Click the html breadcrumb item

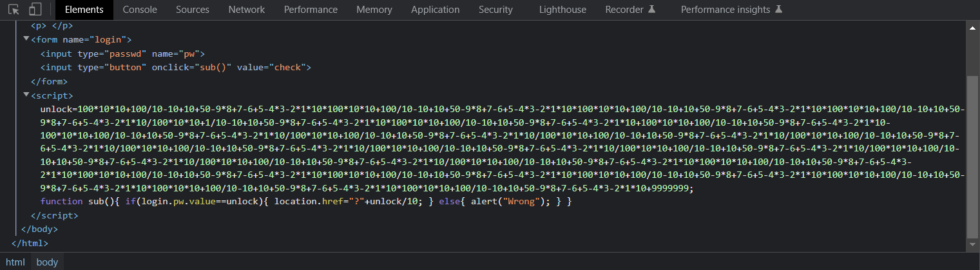click(x=15, y=262)
